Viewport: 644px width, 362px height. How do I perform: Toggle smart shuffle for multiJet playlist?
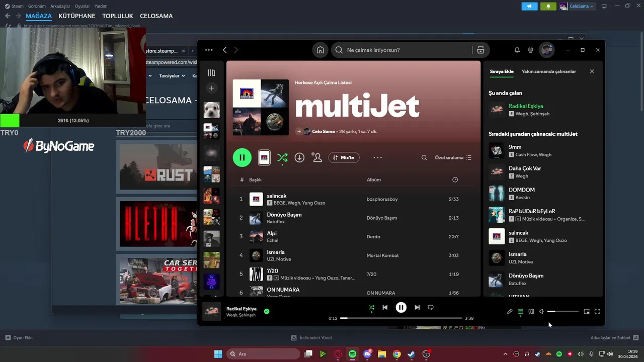tap(282, 158)
